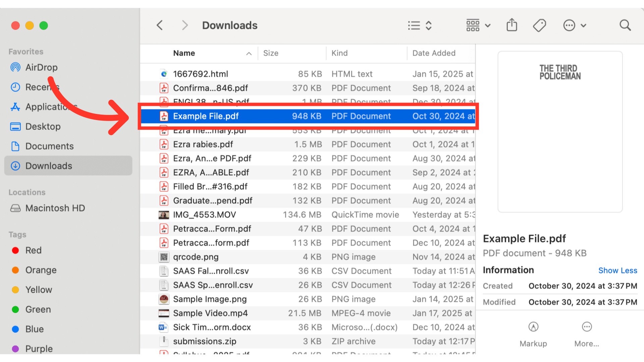
Task: Click the Macintosh HD drive icon
Action: pyautogui.click(x=15, y=208)
